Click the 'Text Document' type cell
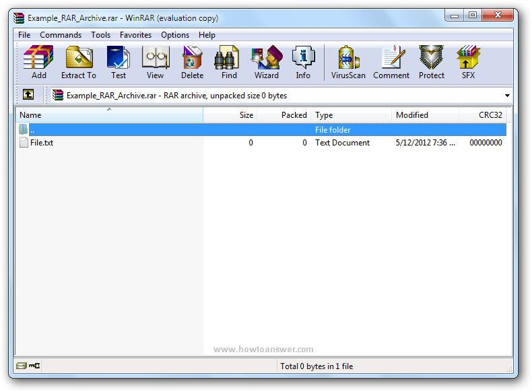The height and width of the screenshot is (392, 532). [342, 143]
